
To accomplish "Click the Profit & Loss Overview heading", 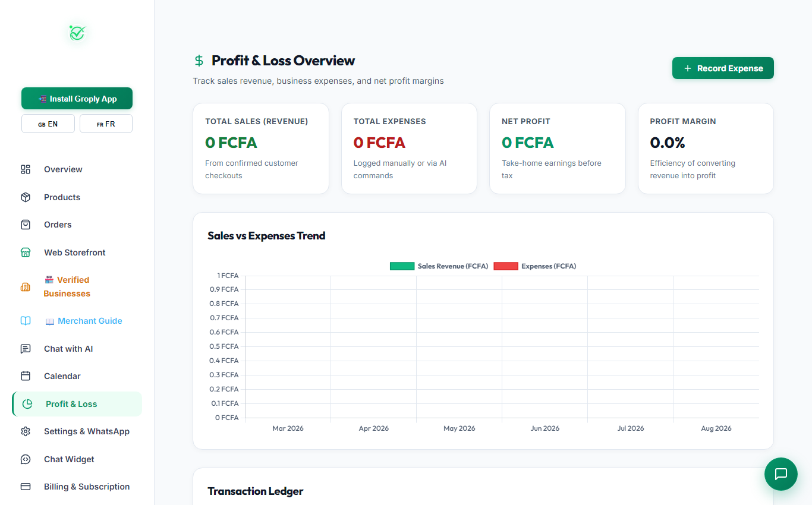I will pos(283,61).
